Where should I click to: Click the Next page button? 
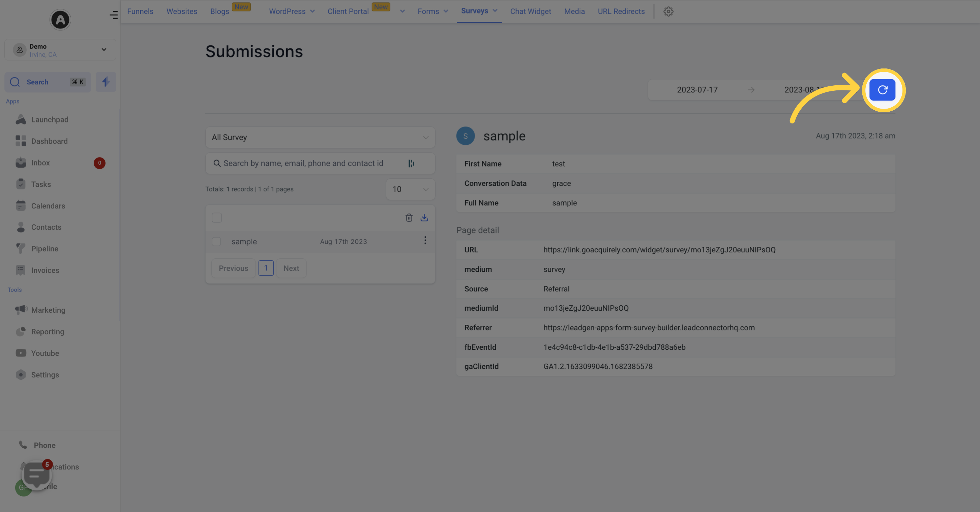pyautogui.click(x=291, y=268)
